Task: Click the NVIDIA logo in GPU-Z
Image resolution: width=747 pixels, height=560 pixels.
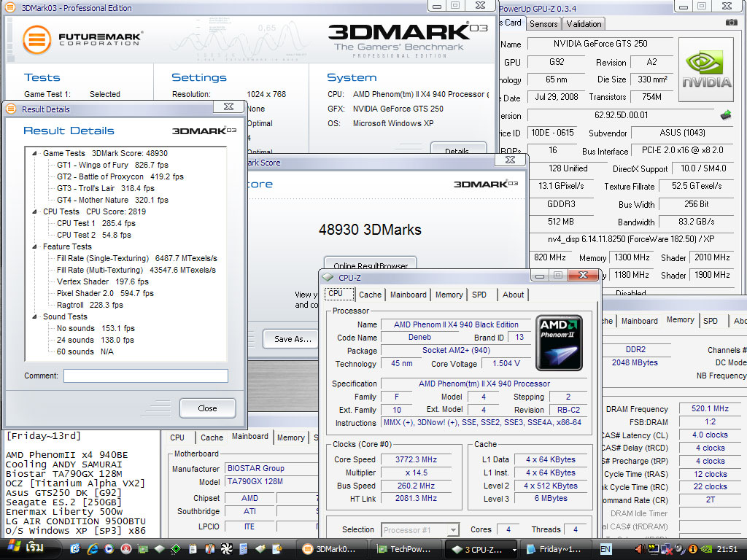Action: click(706, 70)
